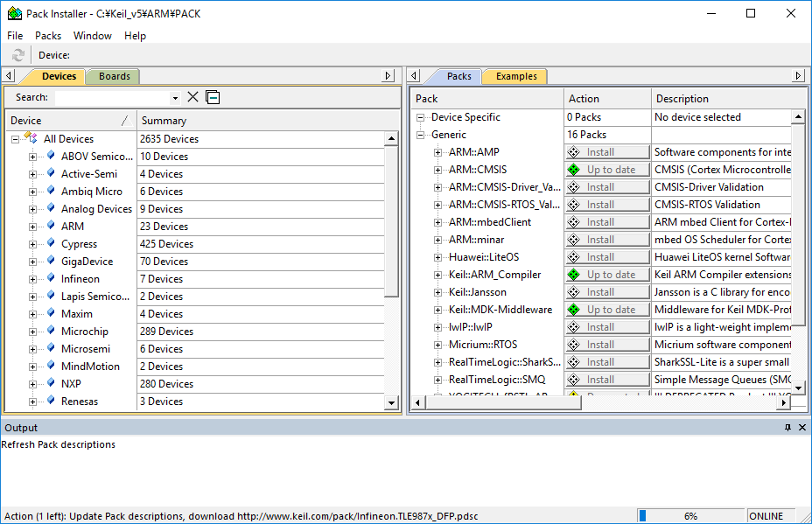
Task: Install the Huawei::LiteOS pack
Action: (x=607, y=257)
